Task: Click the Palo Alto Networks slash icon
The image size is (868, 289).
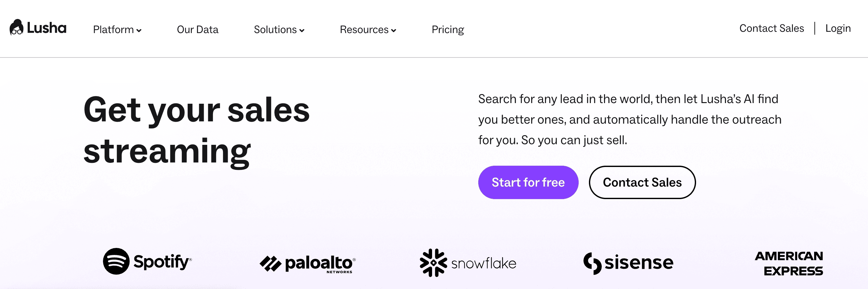Action: pyautogui.click(x=270, y=264)
